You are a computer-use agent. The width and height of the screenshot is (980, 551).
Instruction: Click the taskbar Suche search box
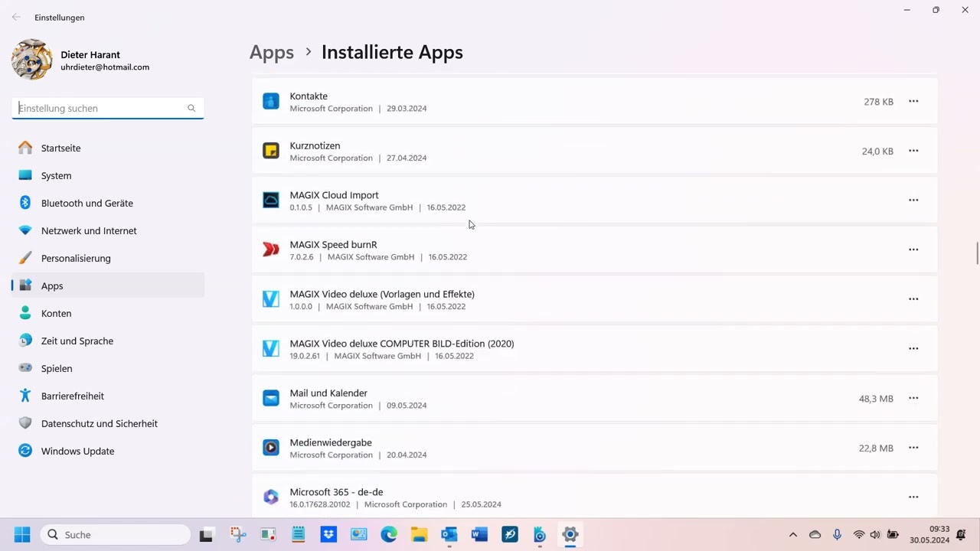coord(116,534)
